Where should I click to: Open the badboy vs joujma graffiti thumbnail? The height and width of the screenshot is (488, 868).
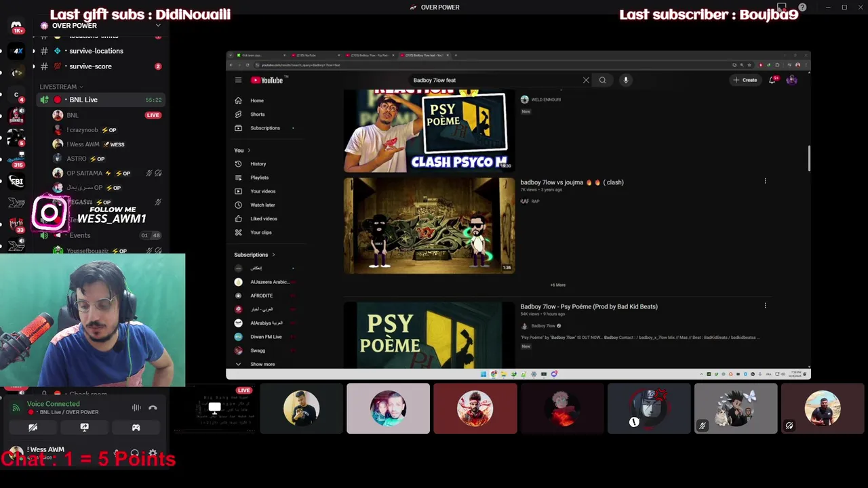429,226
